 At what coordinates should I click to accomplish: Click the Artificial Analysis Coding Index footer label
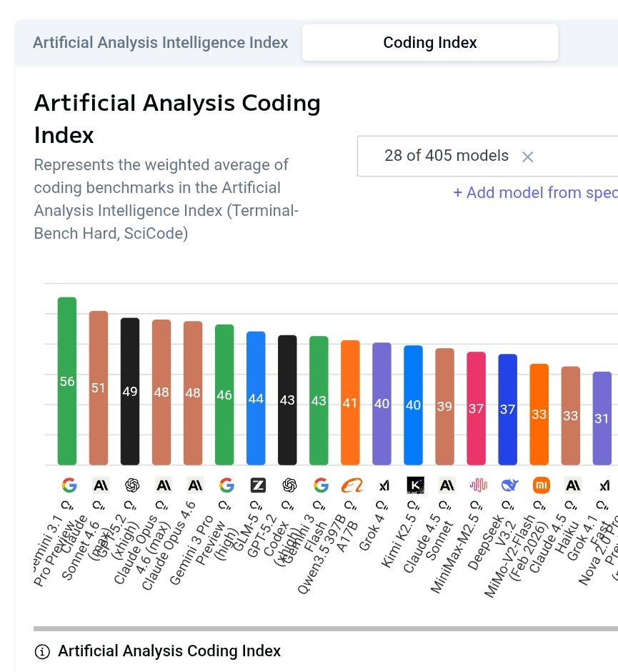169,651
